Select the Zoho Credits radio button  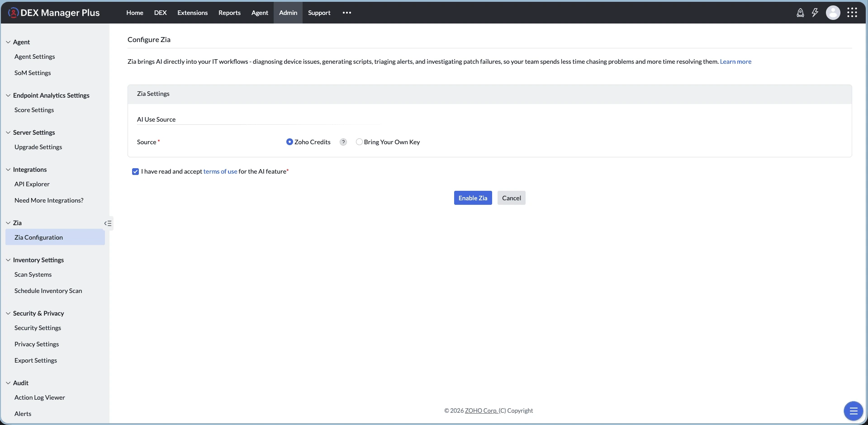click(x=289, y=142)
